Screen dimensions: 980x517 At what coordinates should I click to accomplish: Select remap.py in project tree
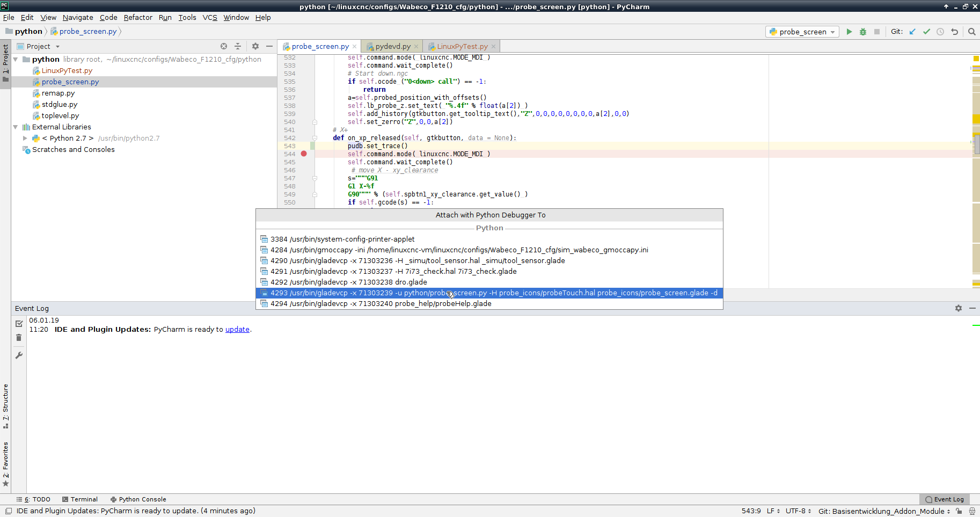(58, 93)
